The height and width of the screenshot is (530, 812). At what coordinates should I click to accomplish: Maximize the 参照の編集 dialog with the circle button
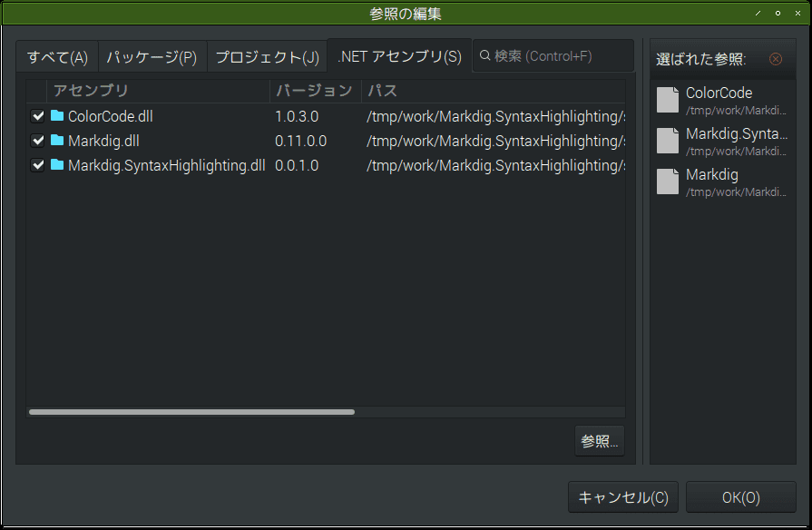click(778, 13)
